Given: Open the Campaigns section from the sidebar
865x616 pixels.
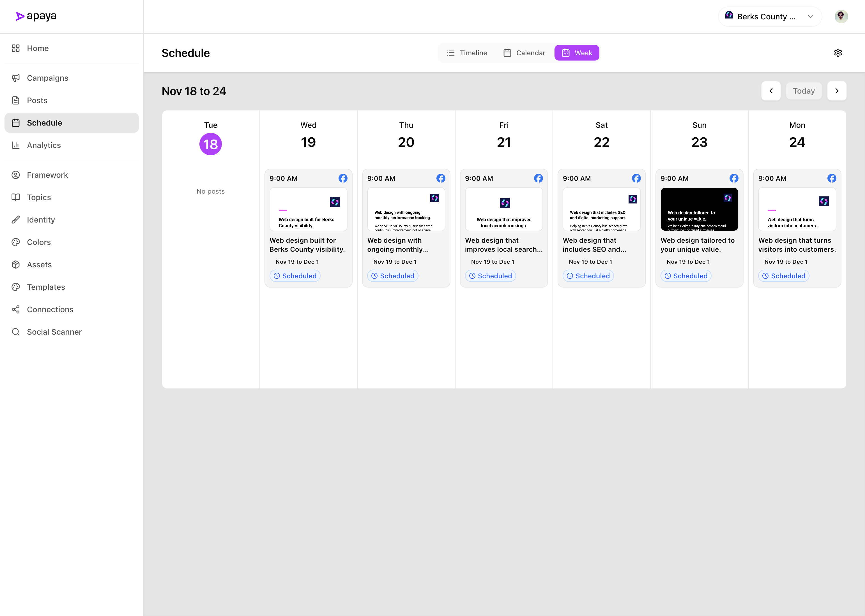Looking at the screenshot, I should click(48, 78).
